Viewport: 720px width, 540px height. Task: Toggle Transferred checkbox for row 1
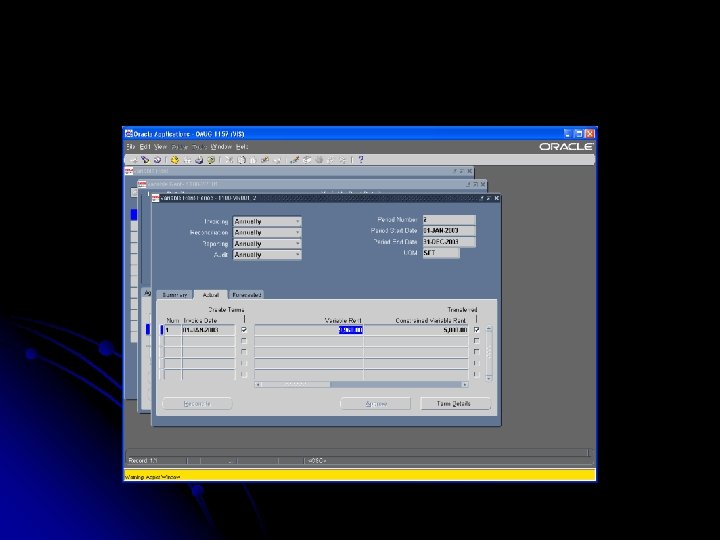pyautogui.click(x=477, y=330)
